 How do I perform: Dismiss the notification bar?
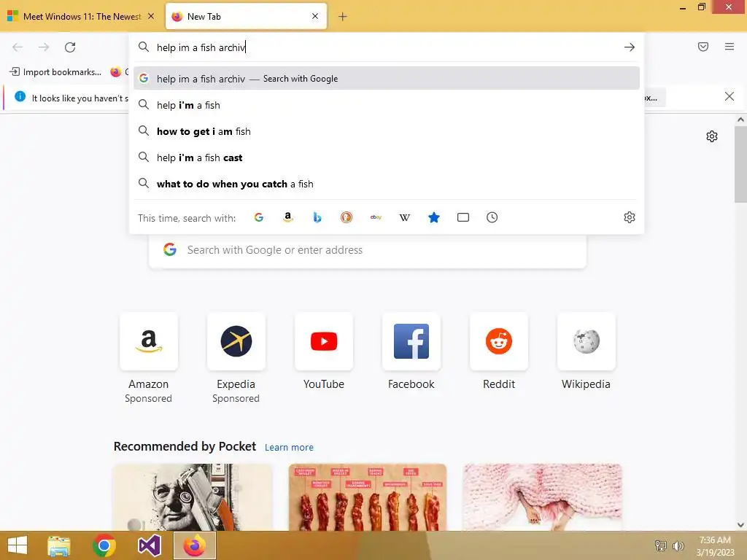tap(729, 97)
